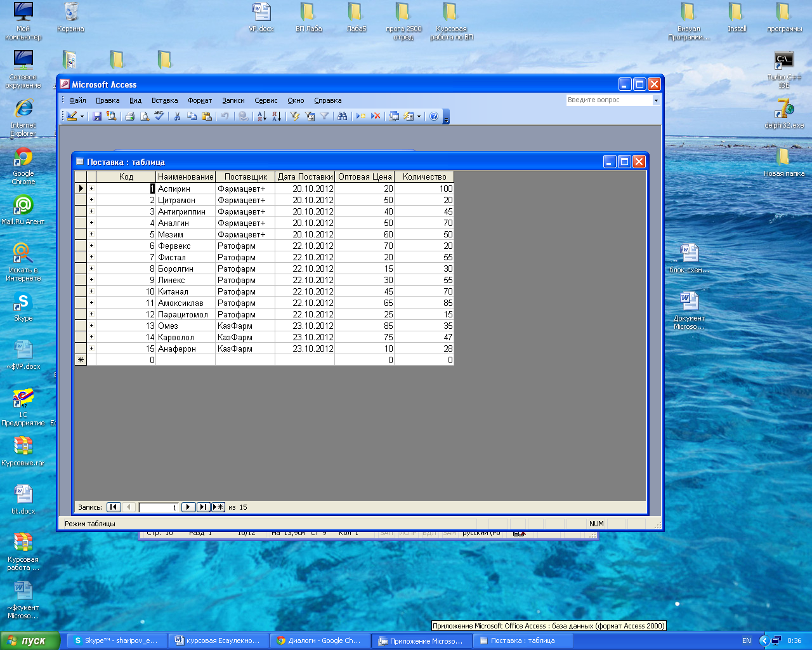Open the Правка menu
The width and height of the screenshot is (812, 650).
(x=108, y=100)
